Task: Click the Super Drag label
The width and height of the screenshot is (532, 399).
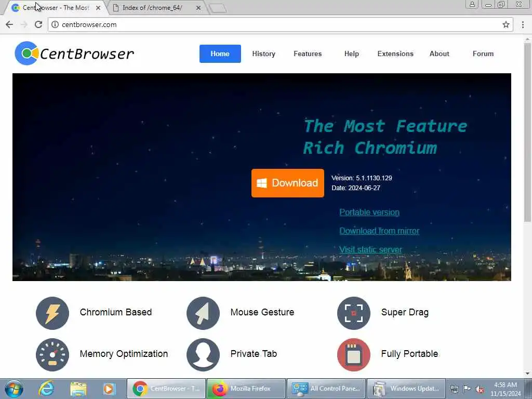Action: [405, 312]
